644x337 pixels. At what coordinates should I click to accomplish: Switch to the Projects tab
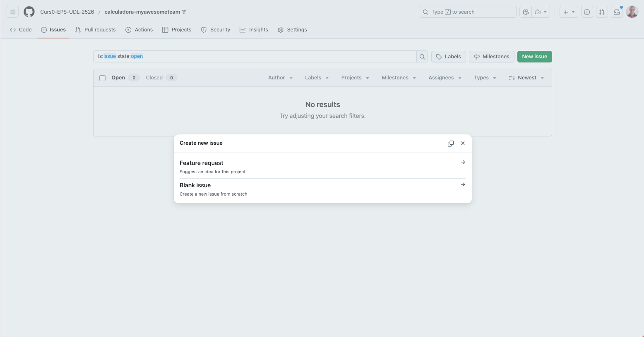pyautogui.click(x=177, y=30)
